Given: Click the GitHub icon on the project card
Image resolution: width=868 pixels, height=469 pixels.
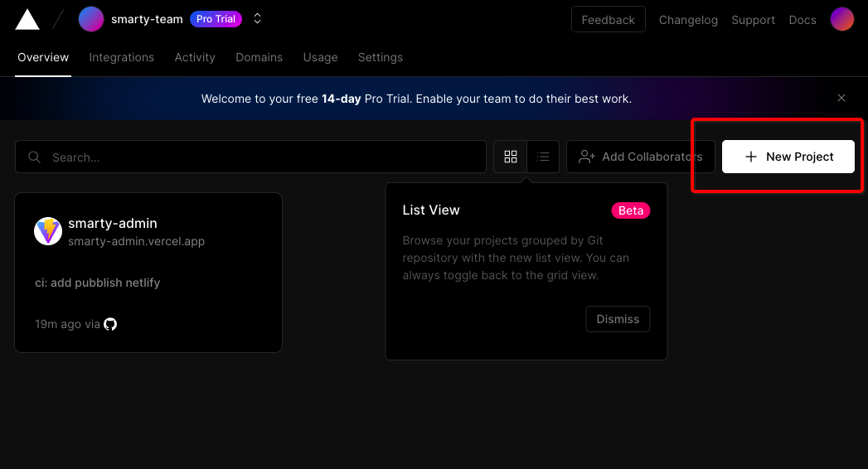Looking at the screenshot, I should click(110, 324).
